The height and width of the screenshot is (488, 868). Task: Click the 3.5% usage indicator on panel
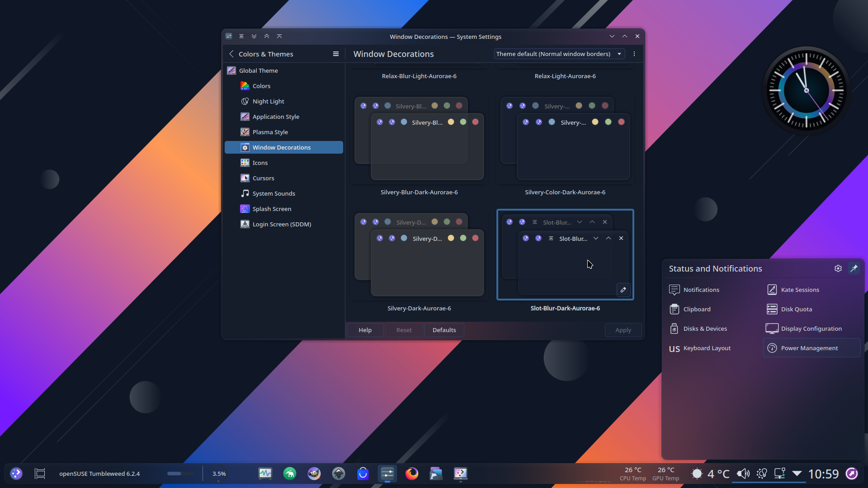(x=219, y=474)
